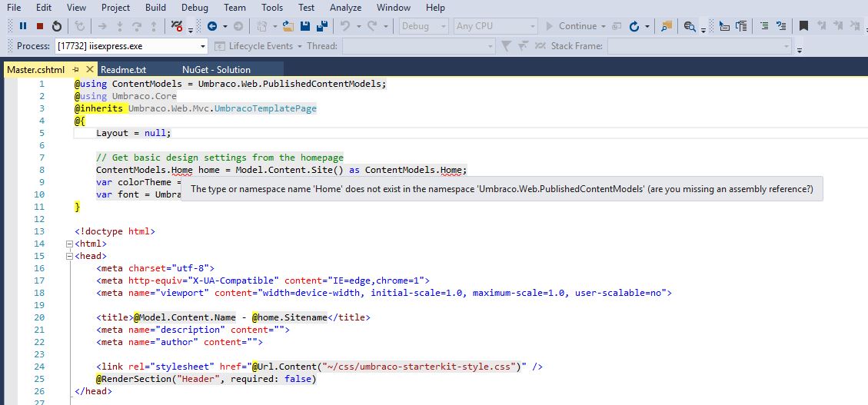Click the Restart debugging icon
Image resolution: width=868 pixels, height=405 pixels.
(x=56, y=26)
